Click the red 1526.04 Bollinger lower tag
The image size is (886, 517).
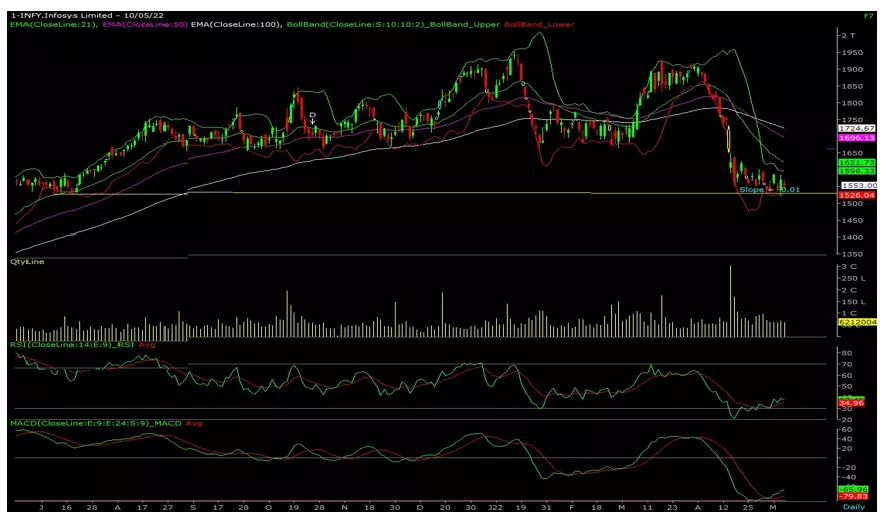coord(857,195)
